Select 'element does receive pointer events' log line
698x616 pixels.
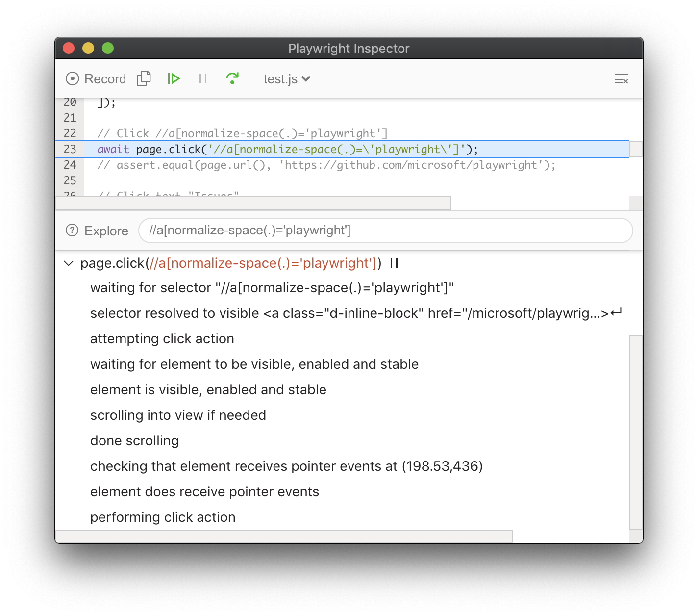204,492
